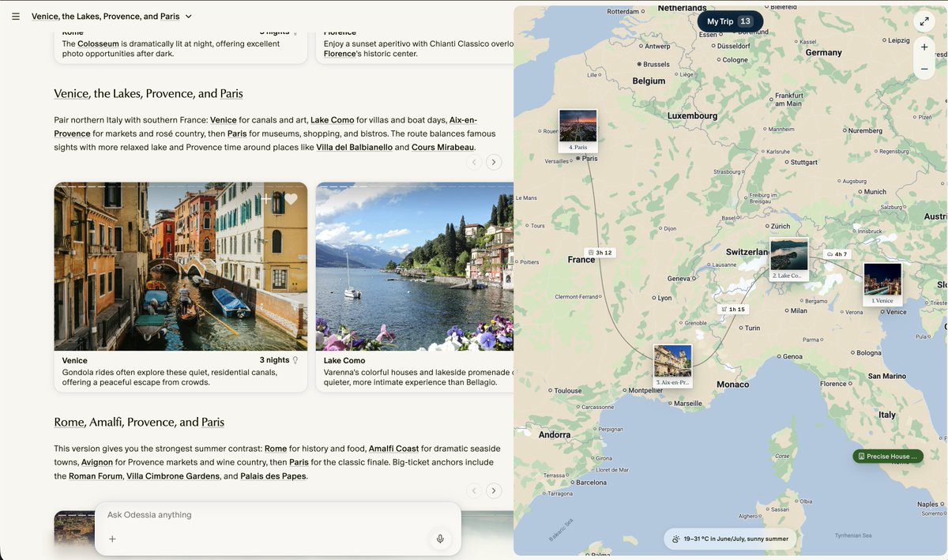Screen dimensions: 948x560
Task: Expand the map to fullscreen
Action: point(924,21)
